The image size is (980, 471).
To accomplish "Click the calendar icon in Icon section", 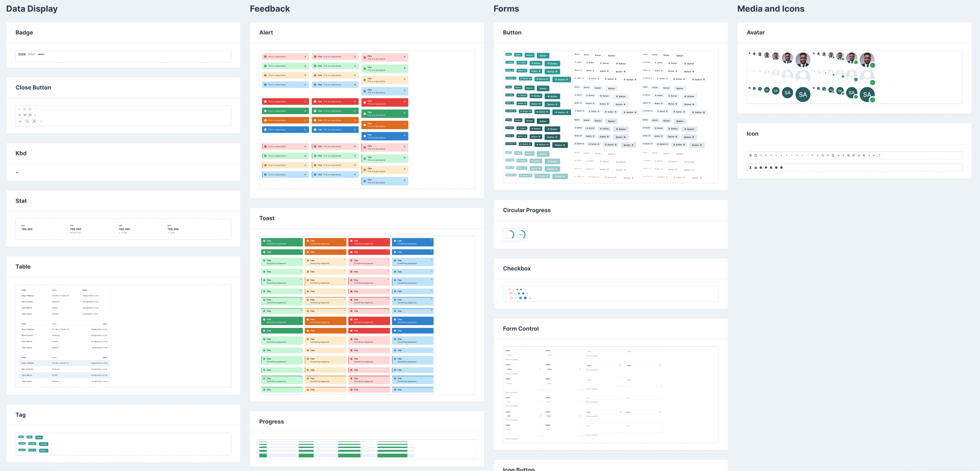I will [x=756, y=155].
